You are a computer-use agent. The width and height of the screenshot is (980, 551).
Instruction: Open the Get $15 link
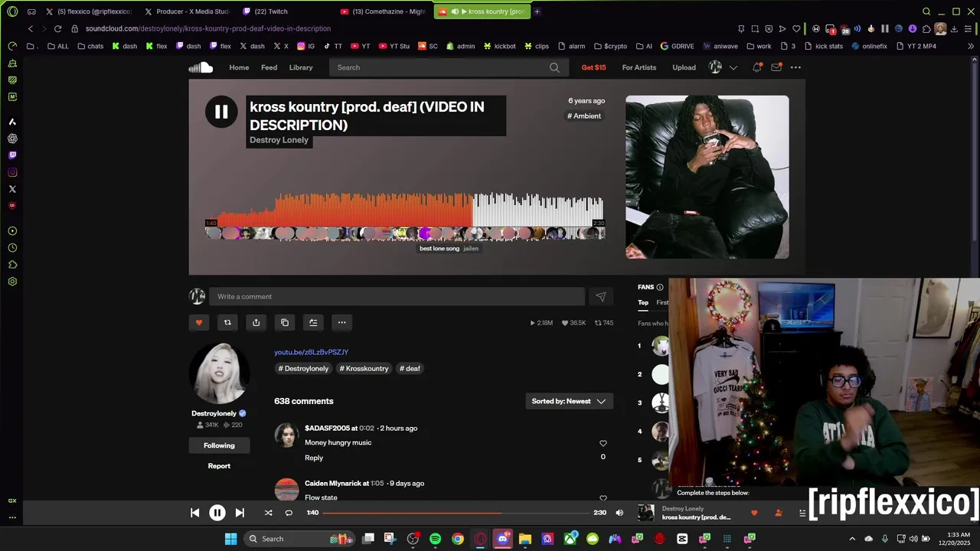(x=593, y=67)
